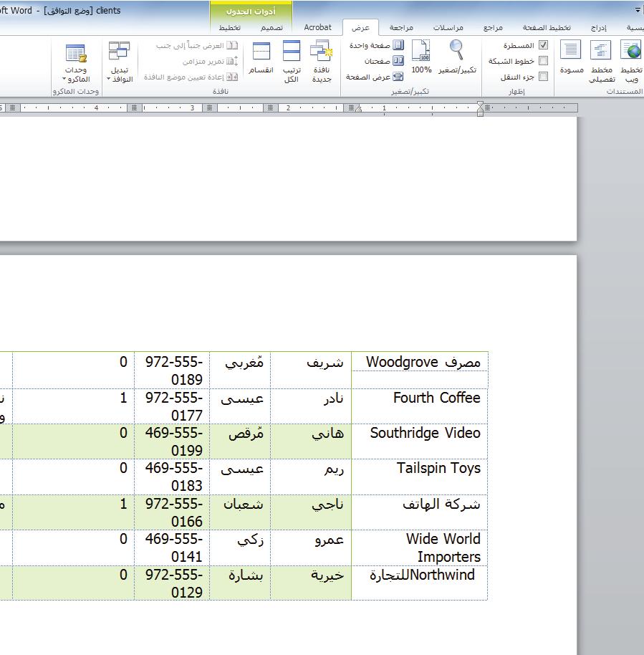Click the name خيرية in the table

tap(327, 575)
